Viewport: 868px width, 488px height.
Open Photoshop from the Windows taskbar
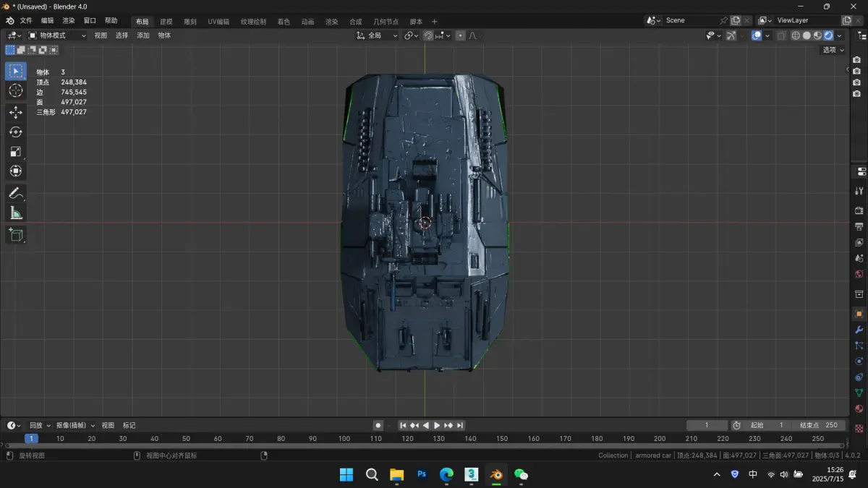click(x=421, y=474)
